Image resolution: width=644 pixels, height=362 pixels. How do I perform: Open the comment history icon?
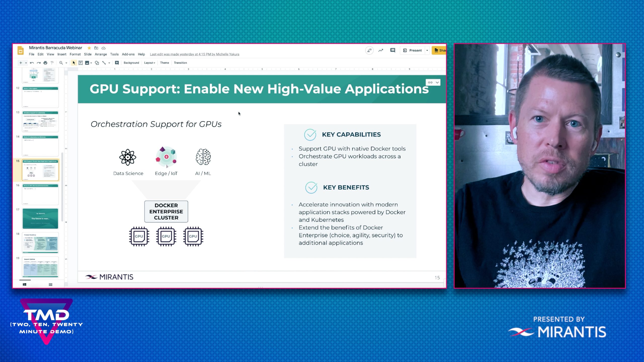pyautogui.click(x=392, y=50)
